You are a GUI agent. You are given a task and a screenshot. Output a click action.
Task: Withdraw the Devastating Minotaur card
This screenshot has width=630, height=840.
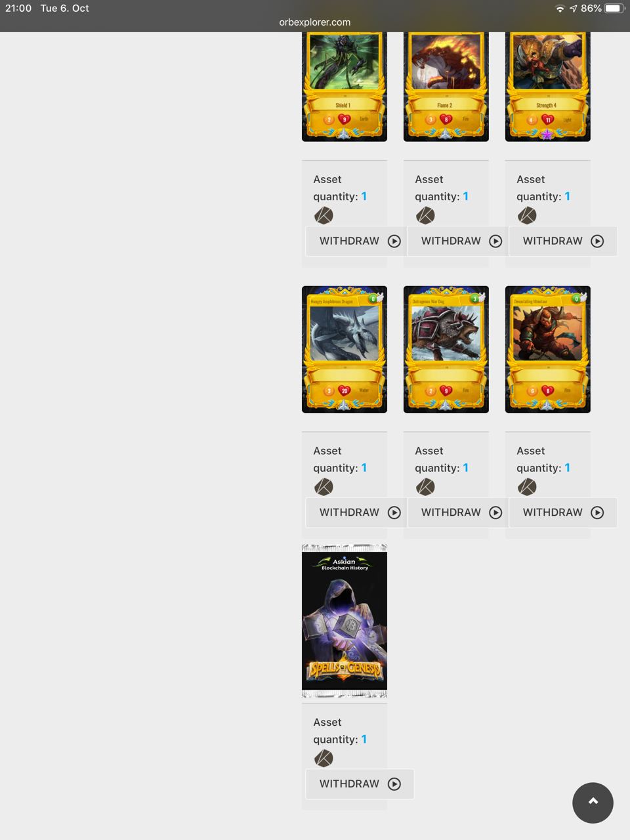click(x=563, y=513)
